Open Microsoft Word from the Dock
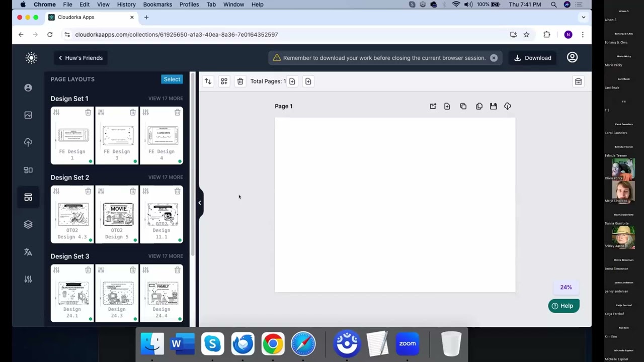 [x=182, y=344]
